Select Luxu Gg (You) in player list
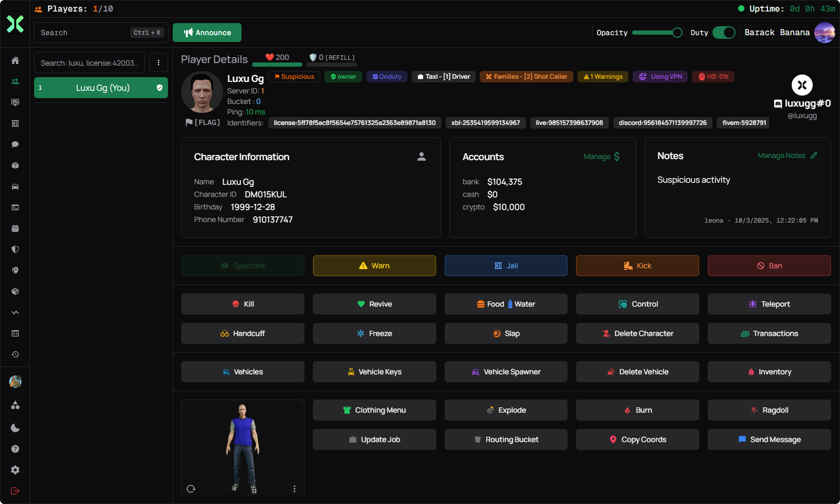Screen dimensions: 840x504 [x=101, y=88]
